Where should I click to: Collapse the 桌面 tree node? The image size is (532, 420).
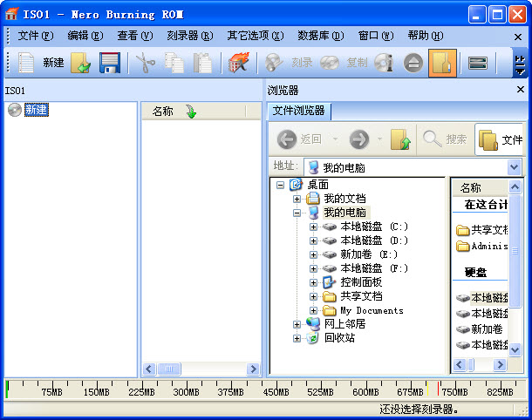click(x=280, y=185)
